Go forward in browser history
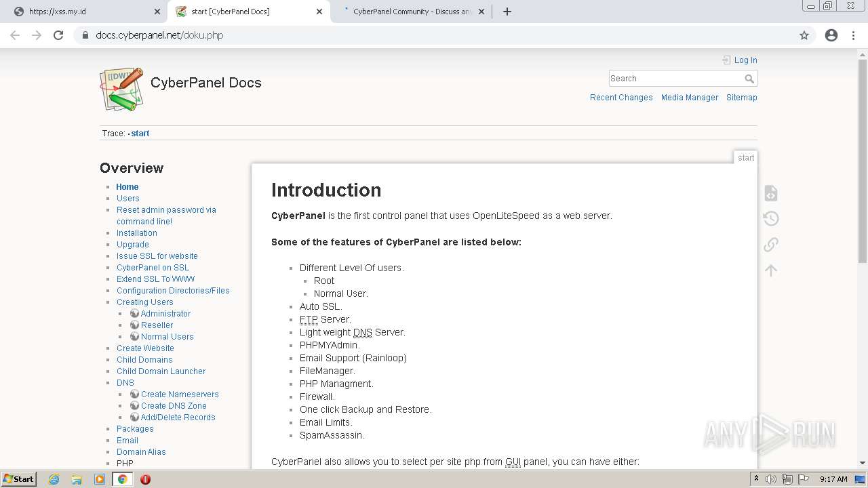The width and height of the screenshot is (868, 488). (37, 35)
